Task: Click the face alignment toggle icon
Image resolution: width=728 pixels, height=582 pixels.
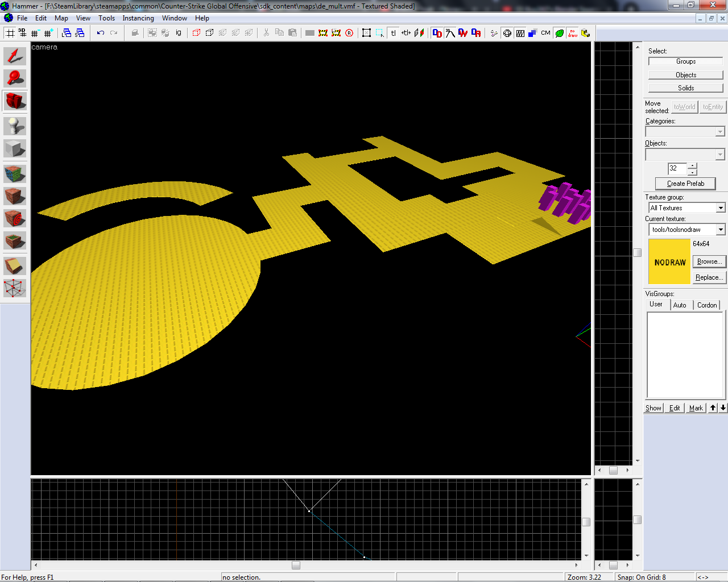Action: [419, 33]
